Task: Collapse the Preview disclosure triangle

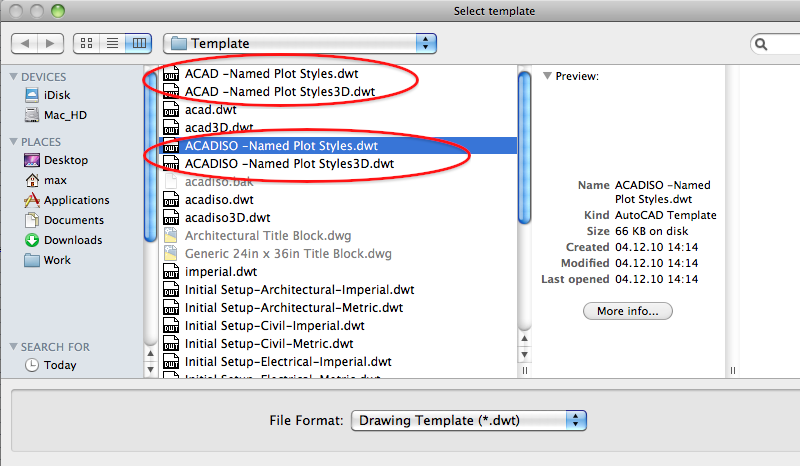Action: [x=547, y=76]
